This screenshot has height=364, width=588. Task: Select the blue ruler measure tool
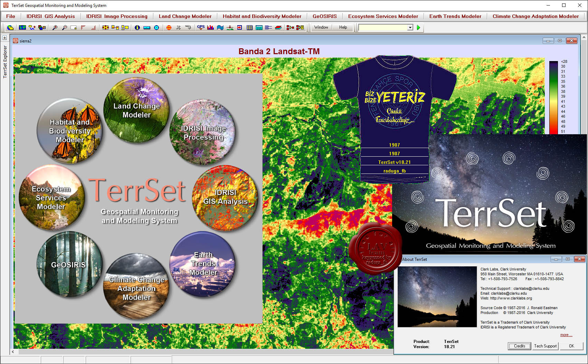(147, 27)
